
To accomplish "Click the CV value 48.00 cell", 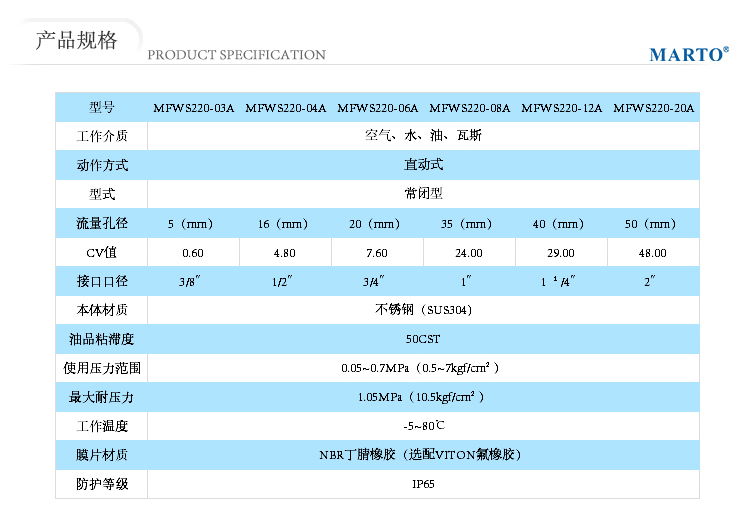I will coord(652,253).
